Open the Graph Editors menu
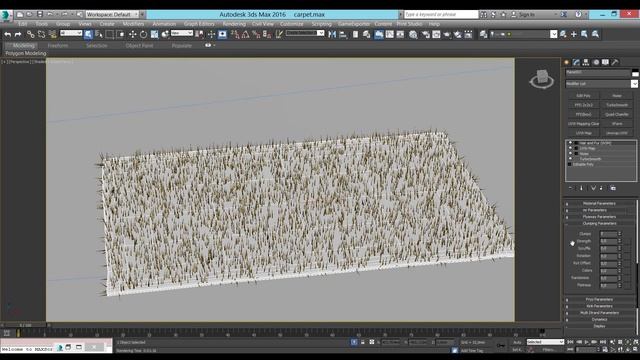Viewport: 640px width, 360px height. [199, 24]
